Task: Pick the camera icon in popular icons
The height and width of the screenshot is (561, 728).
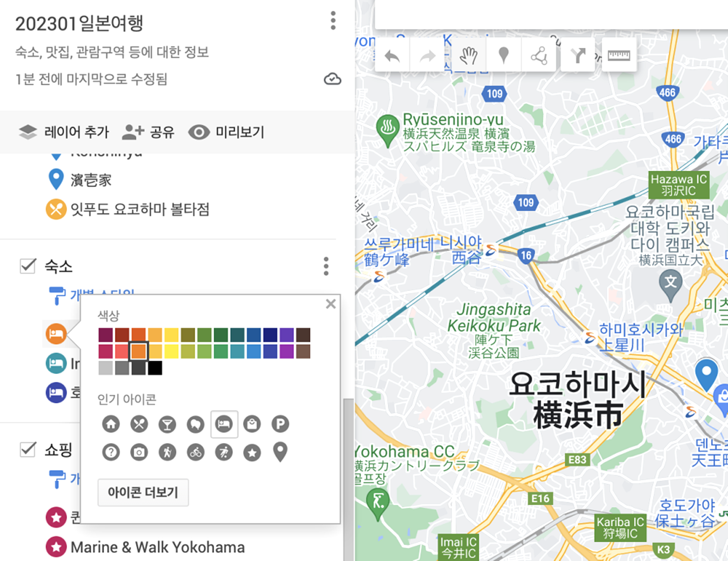Action: coord(139,452)
